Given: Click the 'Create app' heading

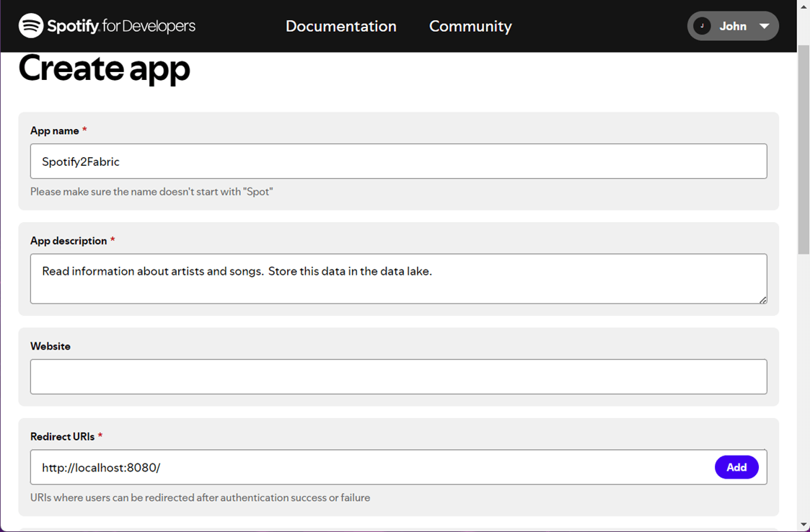Looking at the screenshot, I should (105, 69).
